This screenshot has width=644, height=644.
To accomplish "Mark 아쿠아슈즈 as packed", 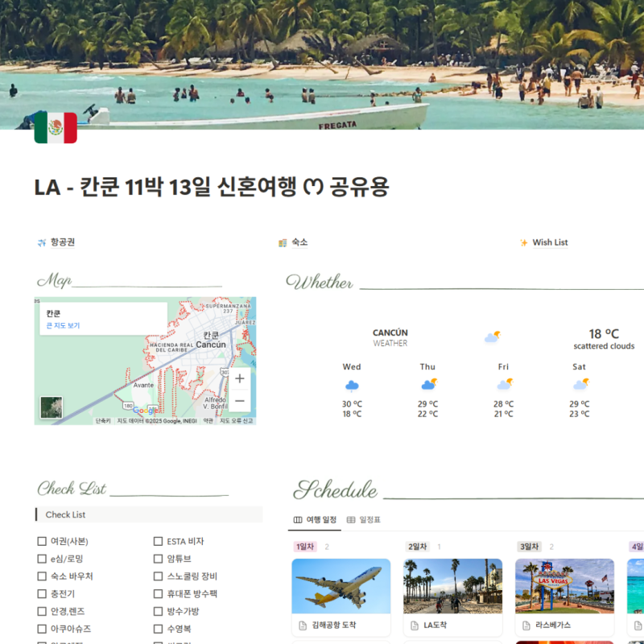I will point(42,629).
